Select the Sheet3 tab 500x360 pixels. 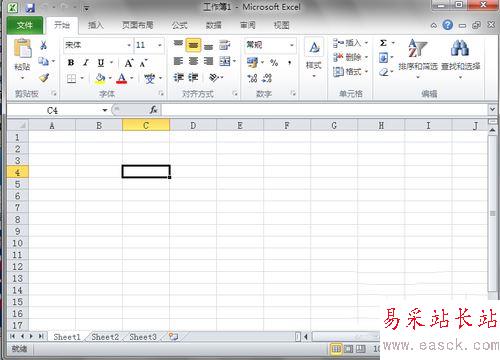coord(143,337)
